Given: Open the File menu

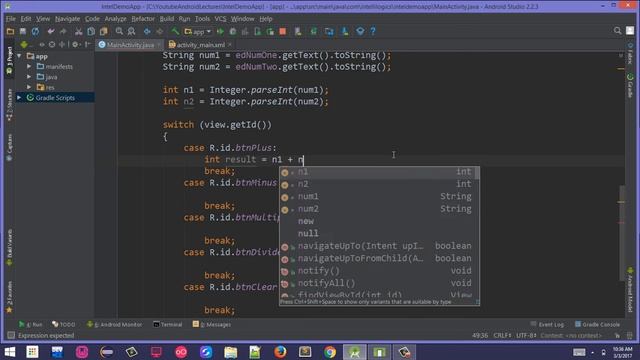Looking at the screenshot, I should click(x=11, y=19).
